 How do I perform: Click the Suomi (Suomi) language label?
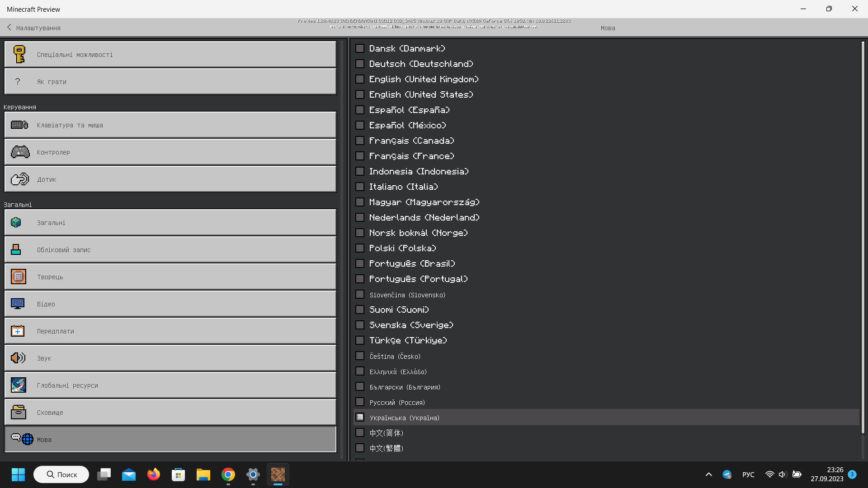[399, 310]
